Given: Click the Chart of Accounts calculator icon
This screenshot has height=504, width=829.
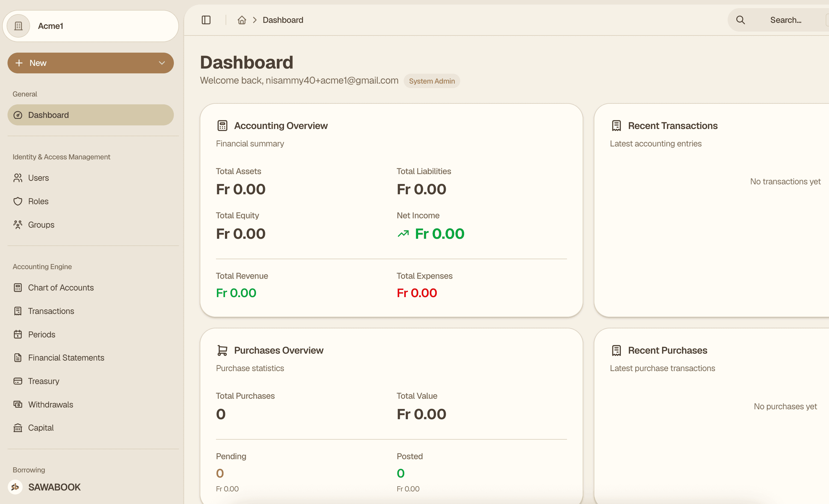Looking at the screenshot, I should 18,288.
